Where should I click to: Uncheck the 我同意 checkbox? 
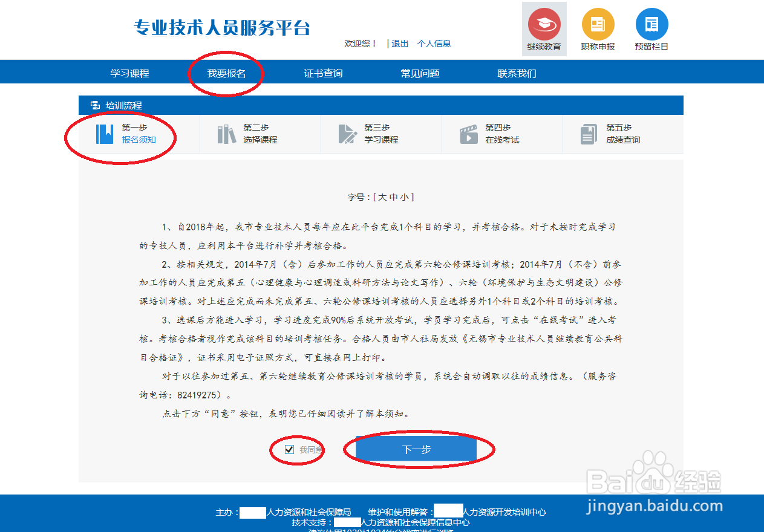pyautogui.click(x=289, y=449)
